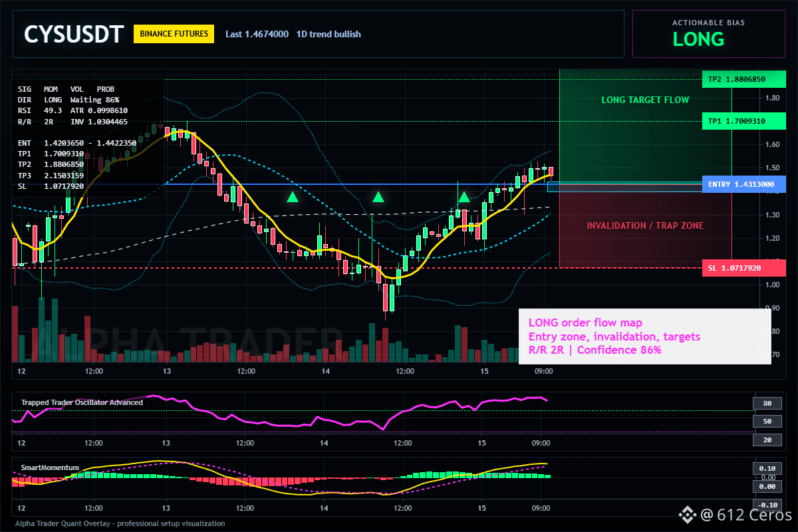Click the TP3 2.1503159 row in stats panel
Image resolution: width=798 pixels, height=532 pixels.
pos(51,176)
